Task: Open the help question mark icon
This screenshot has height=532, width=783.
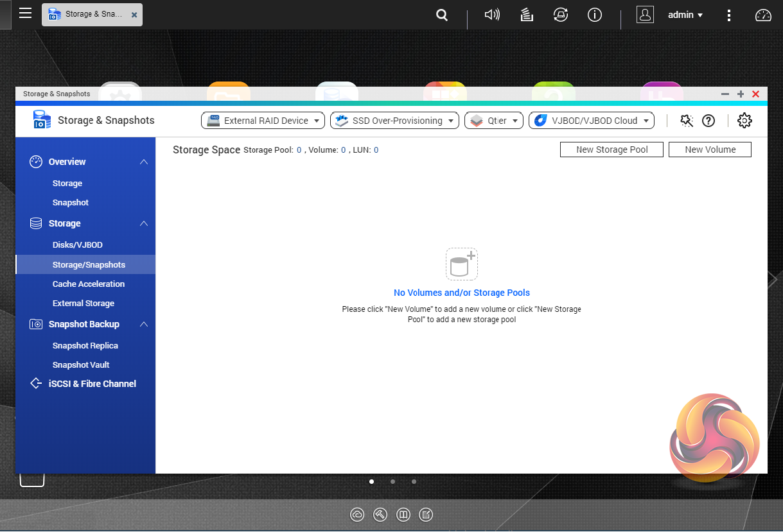Action: 708,121
